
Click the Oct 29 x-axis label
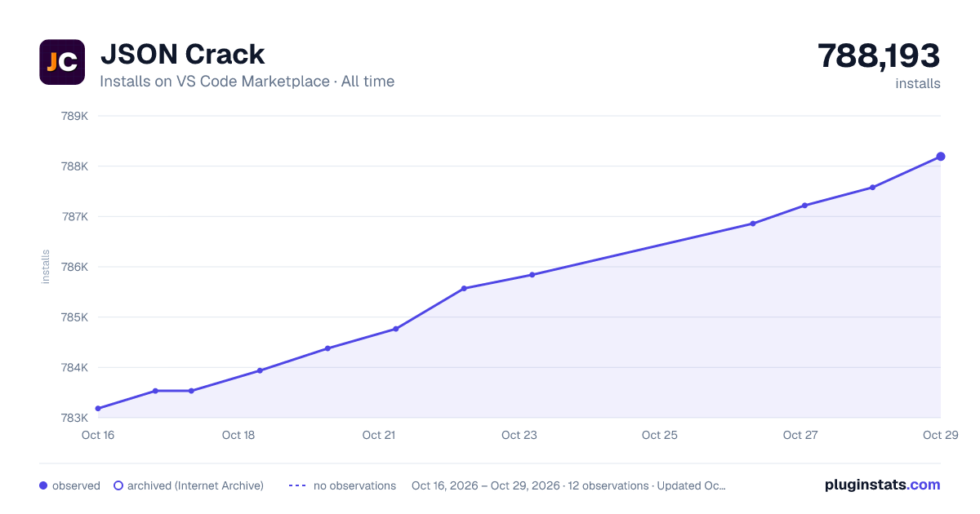939,435
